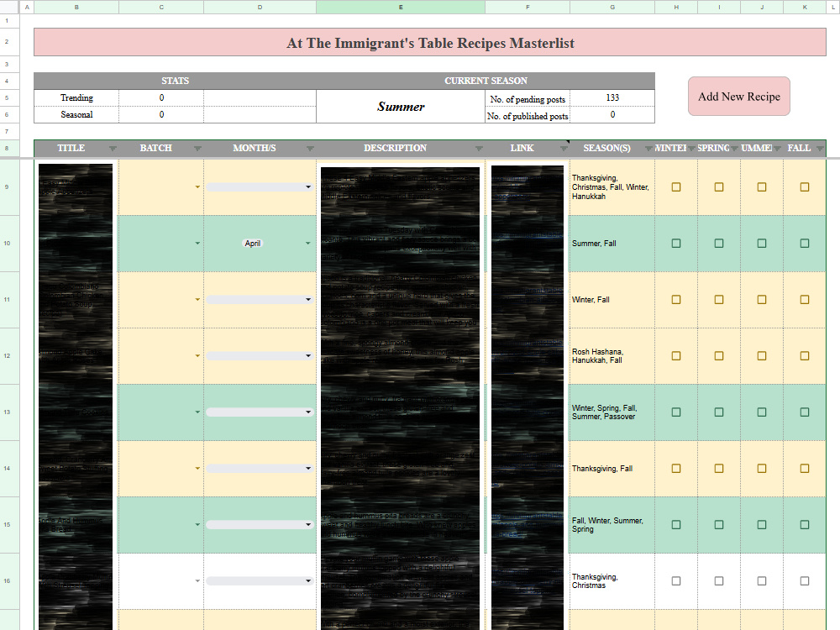Open the batch dropdown arrow in row 10
Screen dimensions: 840x630
[x=197, y=244]
